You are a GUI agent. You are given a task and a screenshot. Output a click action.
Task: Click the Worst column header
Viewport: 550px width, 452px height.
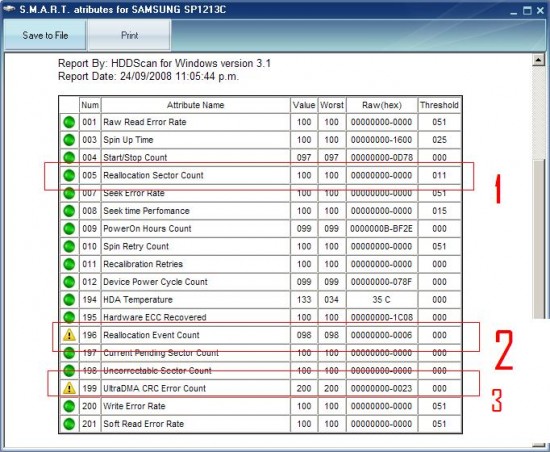click(x=332, y=105)
